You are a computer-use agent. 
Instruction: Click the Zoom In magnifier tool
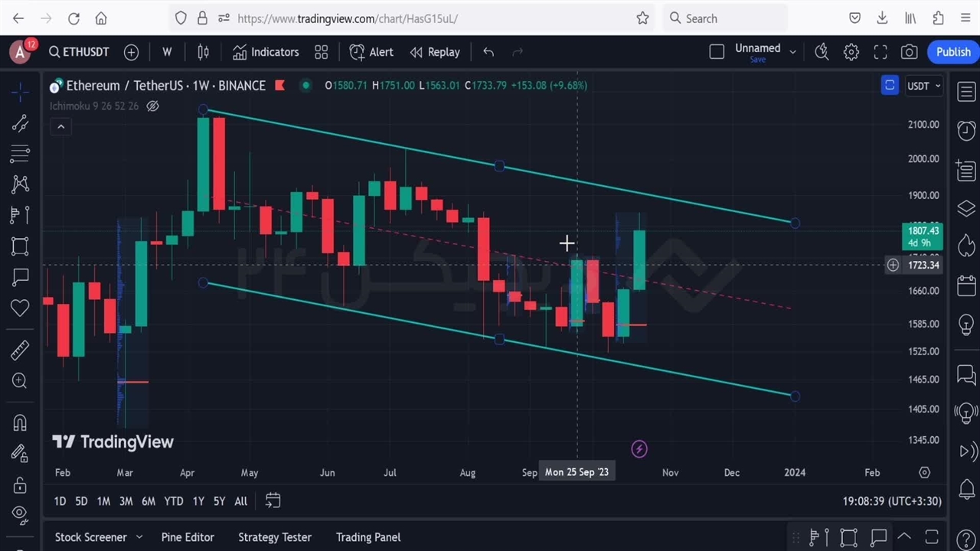coord(20,381)
